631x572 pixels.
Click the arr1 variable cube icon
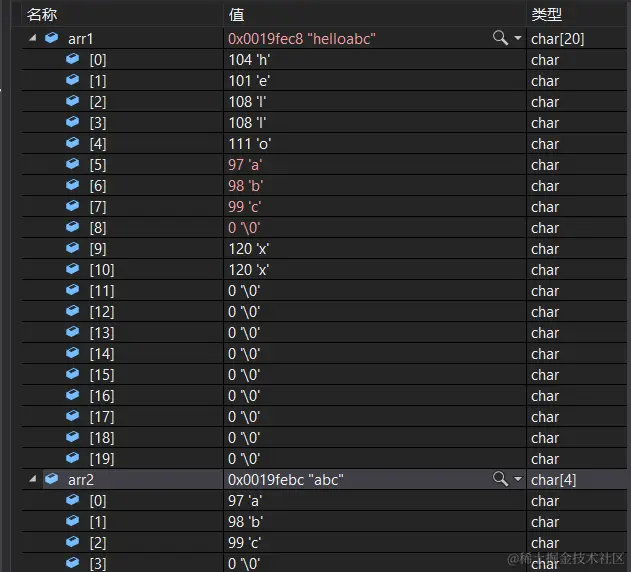[52, 38]
